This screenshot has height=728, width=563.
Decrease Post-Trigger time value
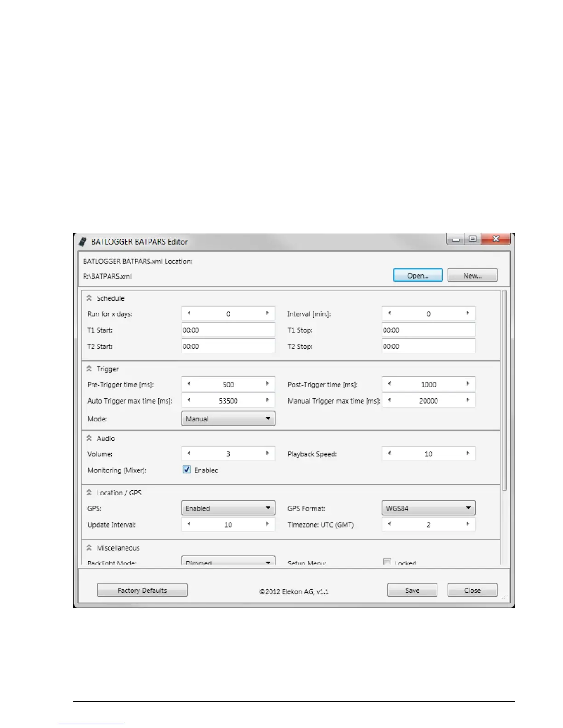pyautogui.click(x=389, y=384)
